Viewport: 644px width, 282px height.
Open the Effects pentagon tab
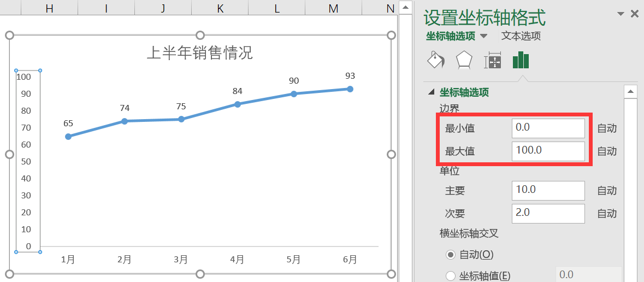[x=464, y=61]
